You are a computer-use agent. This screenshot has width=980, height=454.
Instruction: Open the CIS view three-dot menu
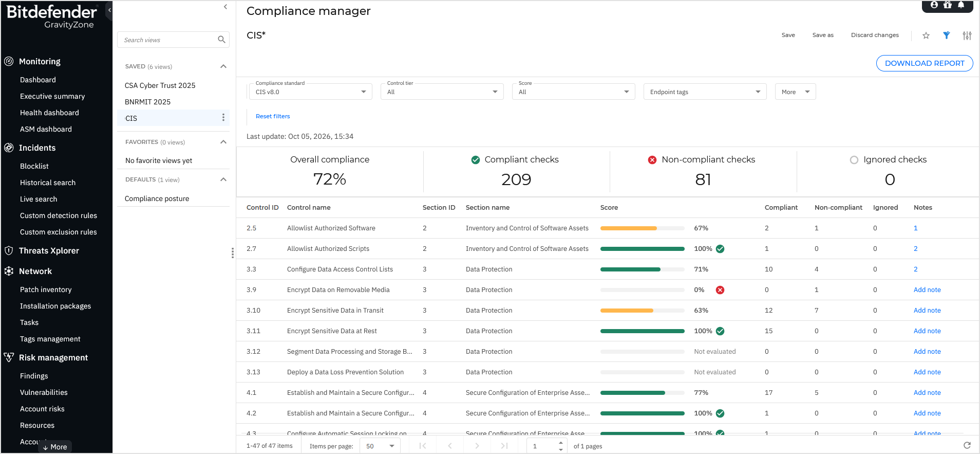(x=223, y=118)
